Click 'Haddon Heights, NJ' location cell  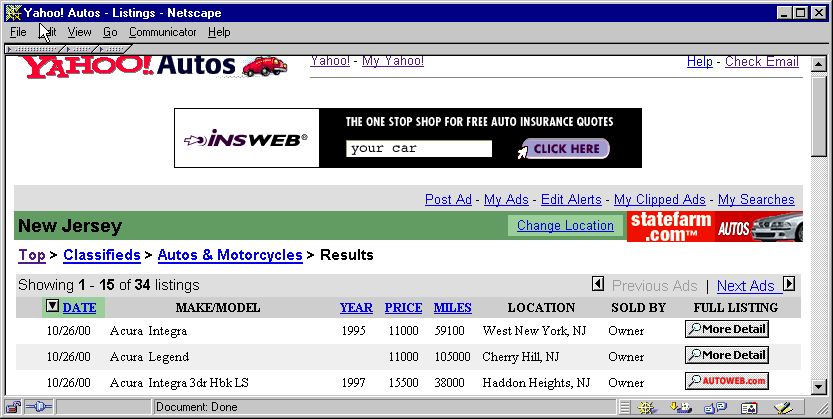click(x=536, y=383)
